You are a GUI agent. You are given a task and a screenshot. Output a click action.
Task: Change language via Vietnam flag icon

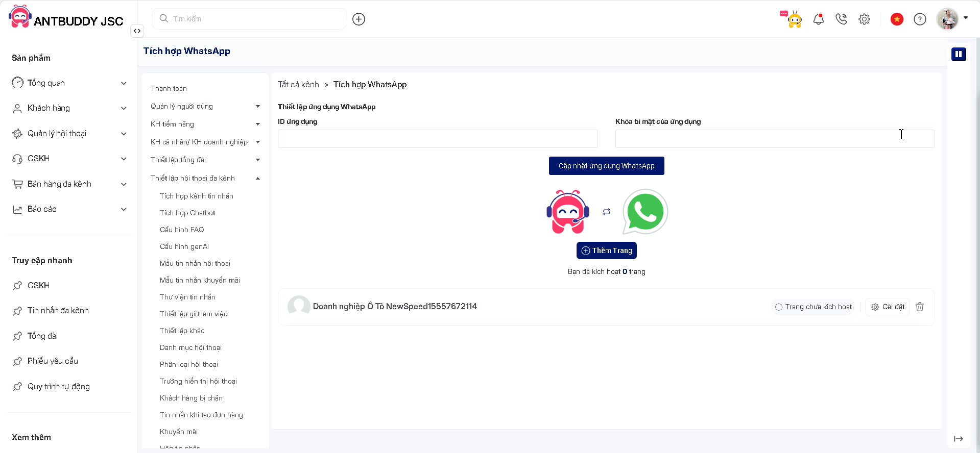[x=897, y=19]
